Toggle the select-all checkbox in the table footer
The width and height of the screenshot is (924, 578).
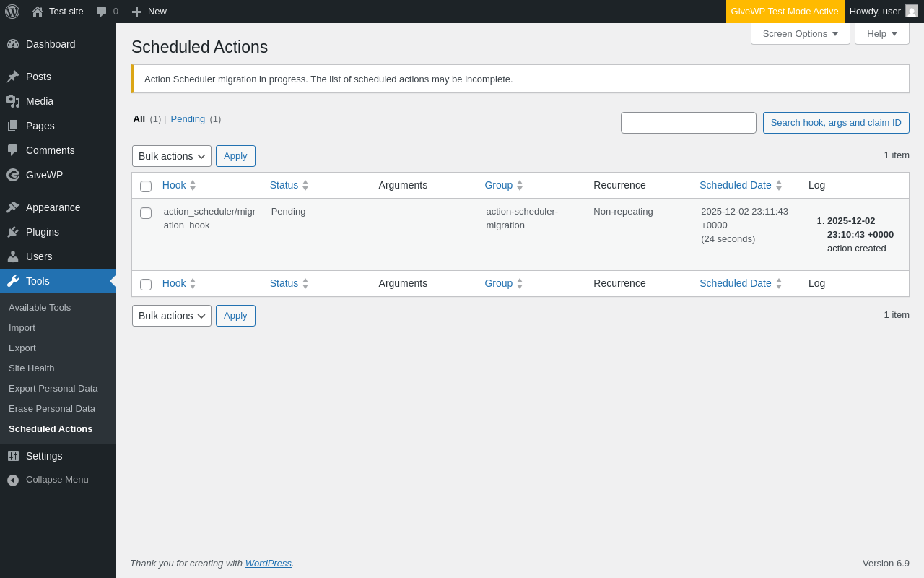[x=146, y=285]
